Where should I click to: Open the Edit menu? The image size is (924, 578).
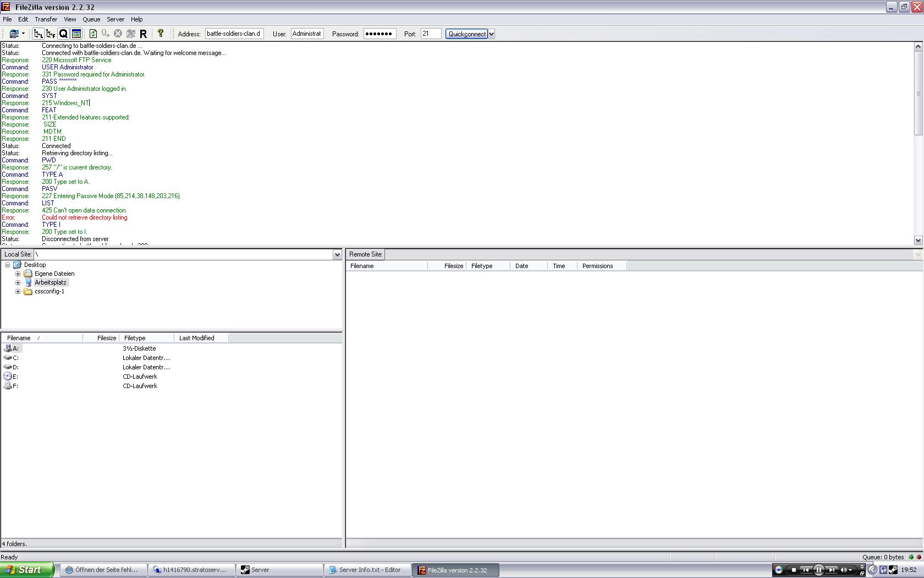[23, 19]
